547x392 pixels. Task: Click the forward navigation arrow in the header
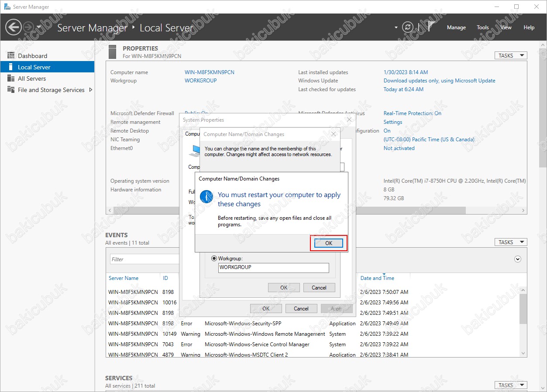(x=28, y=27)
